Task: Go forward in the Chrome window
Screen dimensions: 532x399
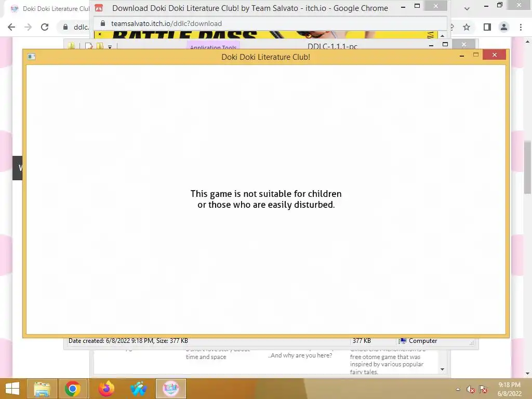Action: coord(28,27)
